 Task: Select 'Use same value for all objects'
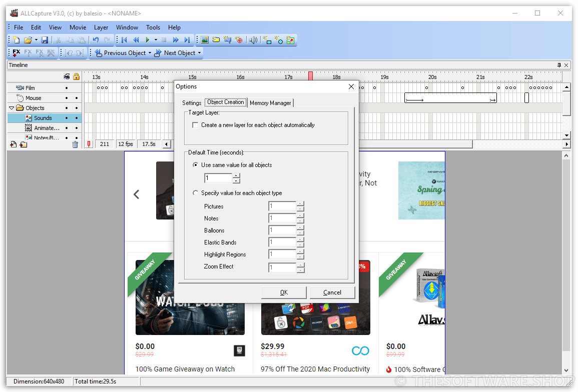(196, 165)
